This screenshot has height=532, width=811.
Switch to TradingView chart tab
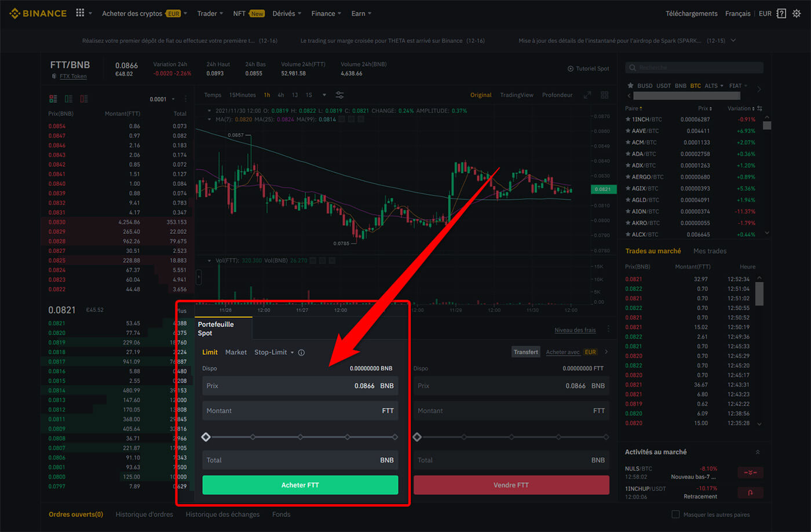[517, 95]
